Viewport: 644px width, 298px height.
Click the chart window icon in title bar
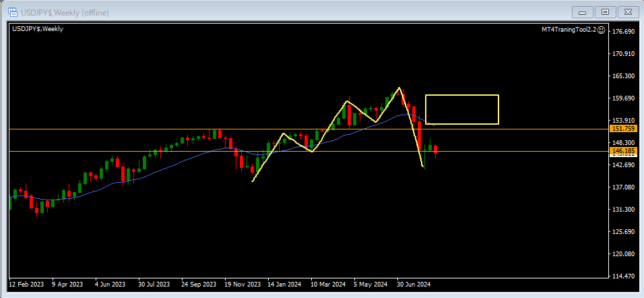click(x=13, y=12)
